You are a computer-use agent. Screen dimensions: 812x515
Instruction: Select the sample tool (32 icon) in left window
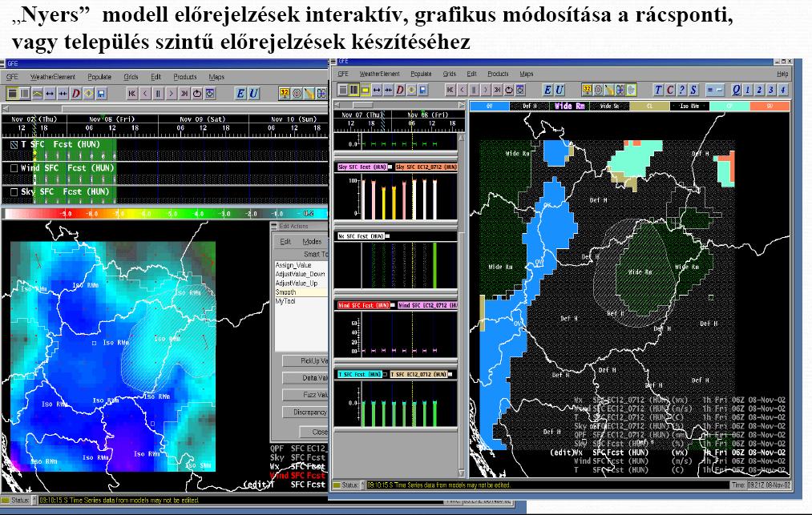(285, 94)
